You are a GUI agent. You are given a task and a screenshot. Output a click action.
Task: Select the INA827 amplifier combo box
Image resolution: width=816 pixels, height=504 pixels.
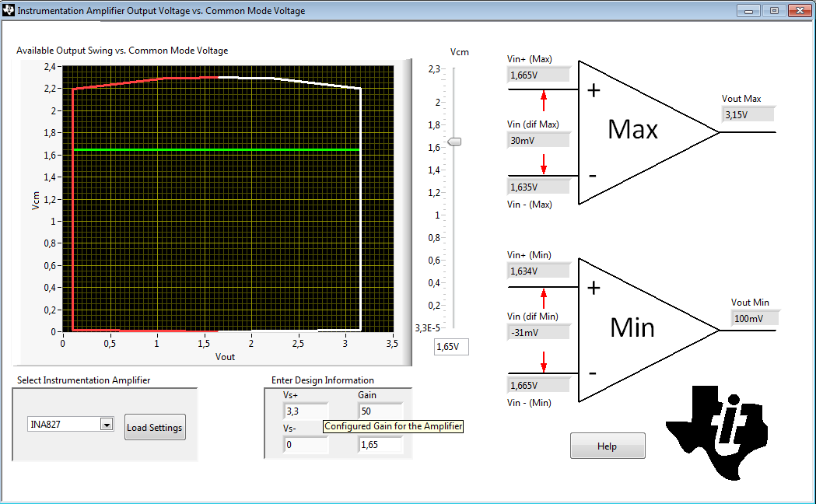coord(70,425)
